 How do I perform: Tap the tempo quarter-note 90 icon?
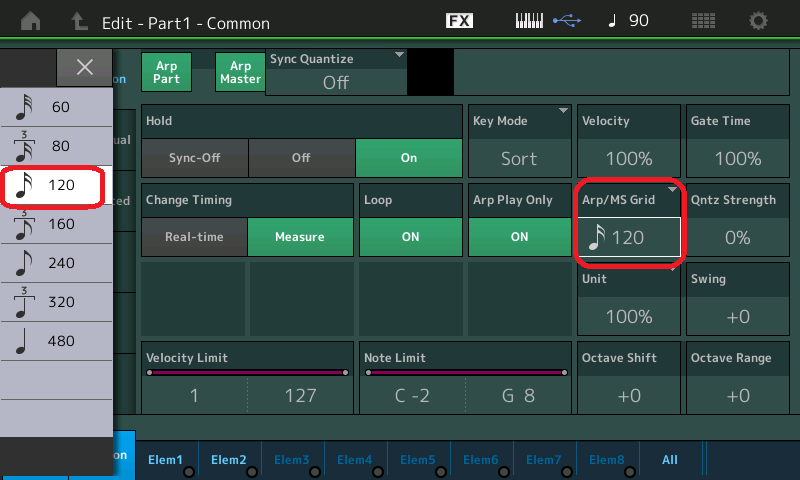tap(625, 21)
